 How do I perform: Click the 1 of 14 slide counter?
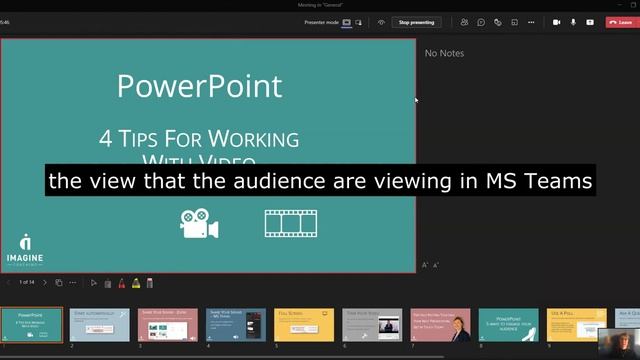click(27, 282)
